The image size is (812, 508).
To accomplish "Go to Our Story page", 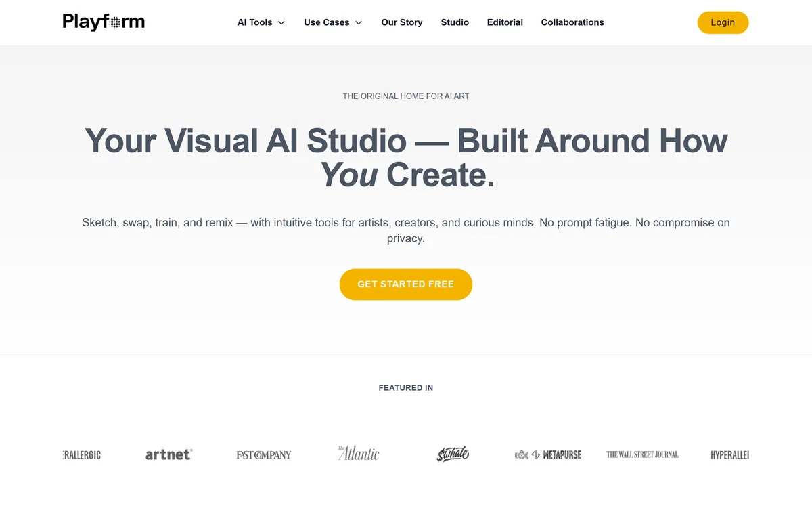I will 402,22.
